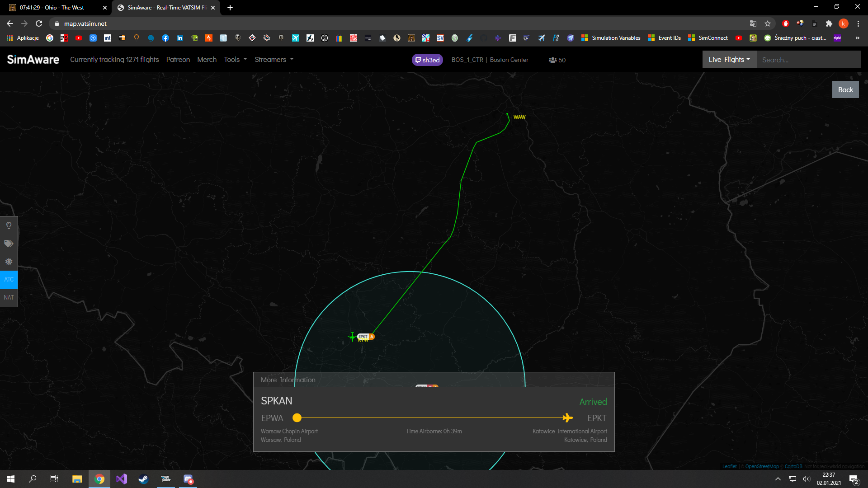Click the Back button

(845, 89)
